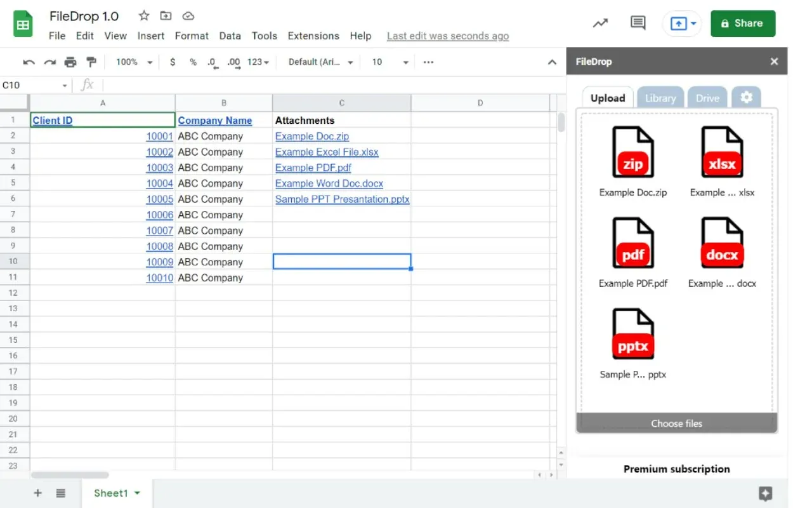
Task: Star the FileDrop 1.0 spreadsheet
Action: [x=143, y=15]
